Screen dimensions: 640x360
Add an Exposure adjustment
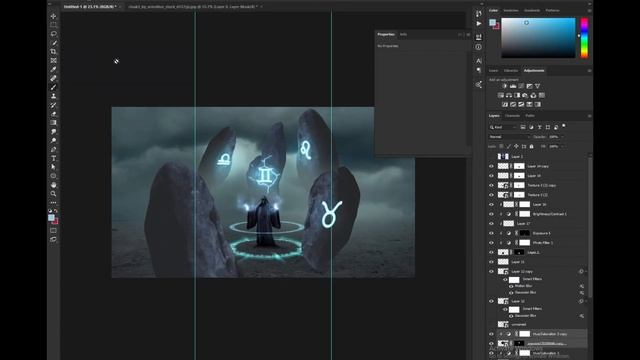[529, 86]
